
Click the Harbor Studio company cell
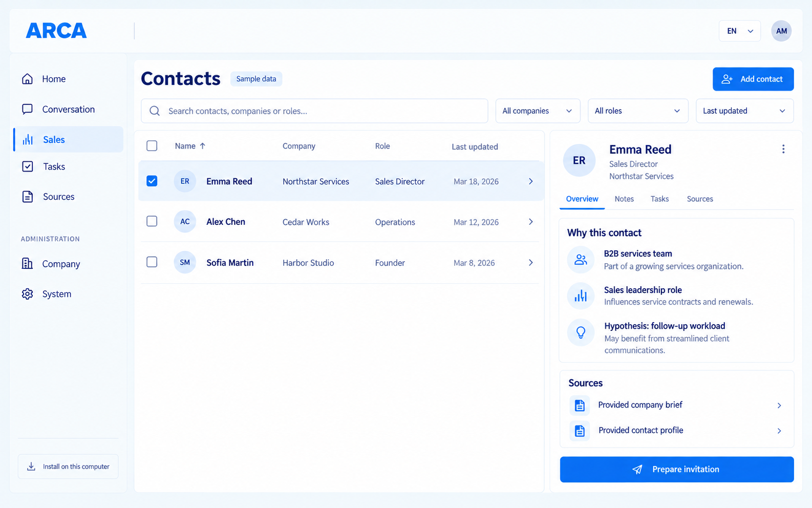point(308,263)
